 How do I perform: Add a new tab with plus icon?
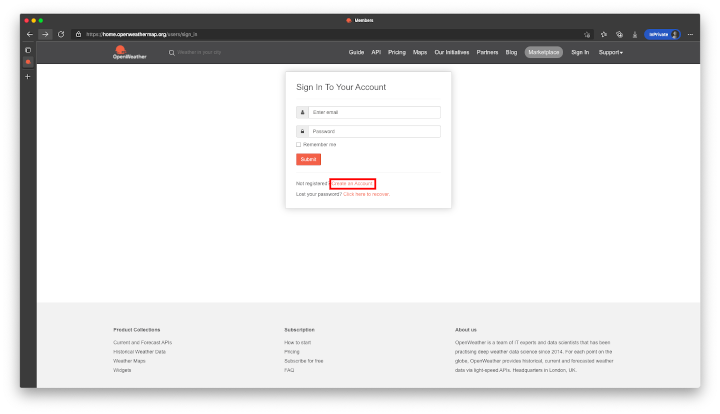[x=28, y=77]
